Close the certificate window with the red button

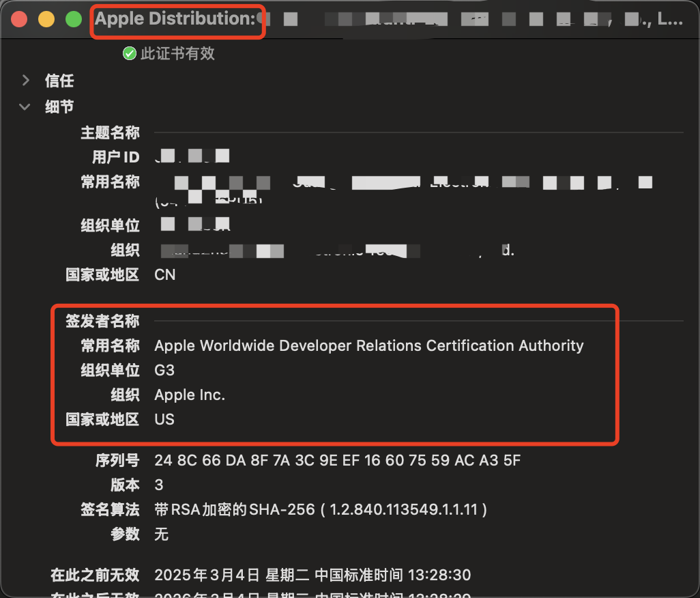click(19, 19)
